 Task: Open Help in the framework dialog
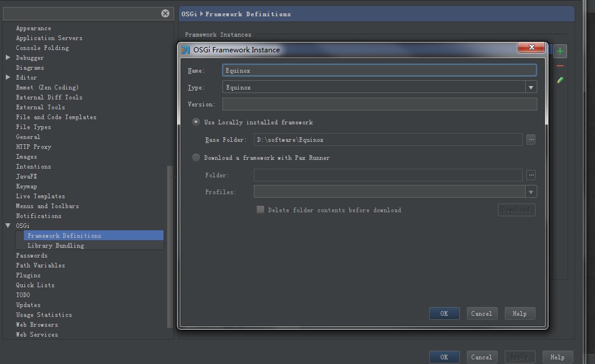tap(520, 313)
